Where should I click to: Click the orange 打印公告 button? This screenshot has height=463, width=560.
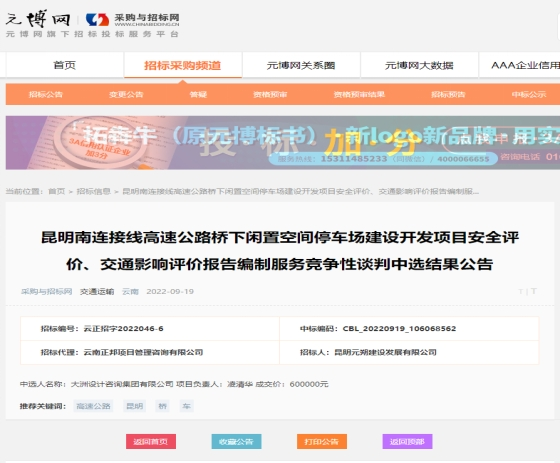click(322, 442)
